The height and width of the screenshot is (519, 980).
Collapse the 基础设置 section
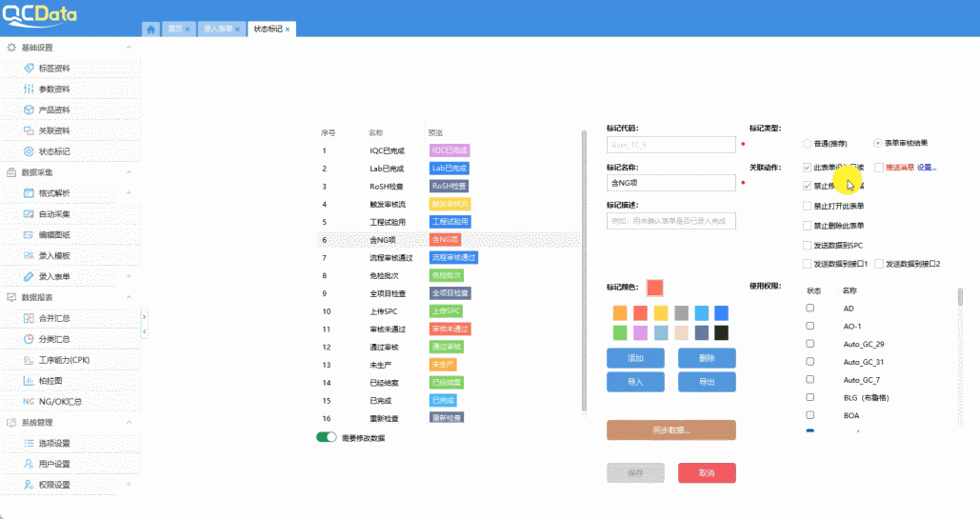pos(129,48)
